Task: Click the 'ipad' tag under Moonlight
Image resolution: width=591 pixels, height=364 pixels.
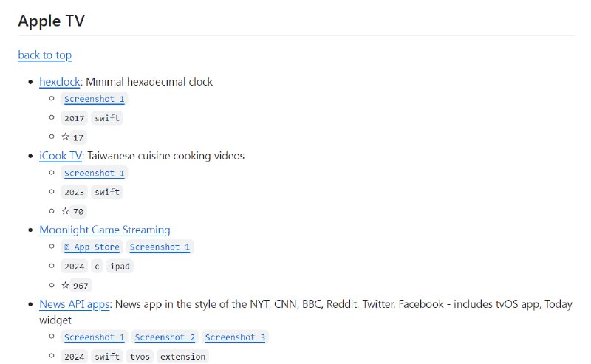Action: (120, 267)
